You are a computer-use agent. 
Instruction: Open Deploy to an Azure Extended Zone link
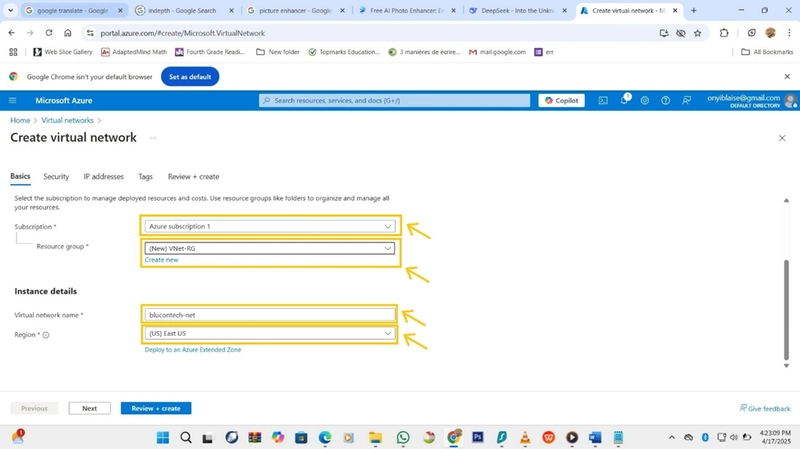click(x=193, y=350)
